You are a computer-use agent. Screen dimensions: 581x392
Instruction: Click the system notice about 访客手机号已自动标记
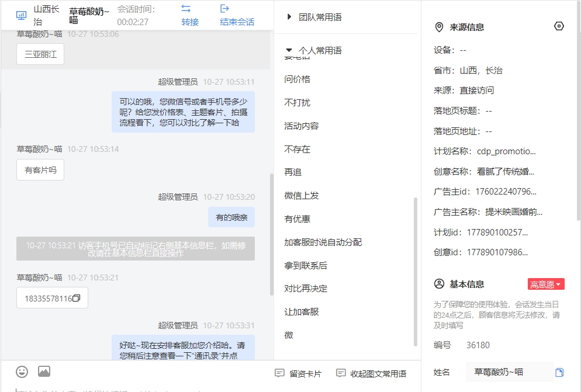point(136,249)
